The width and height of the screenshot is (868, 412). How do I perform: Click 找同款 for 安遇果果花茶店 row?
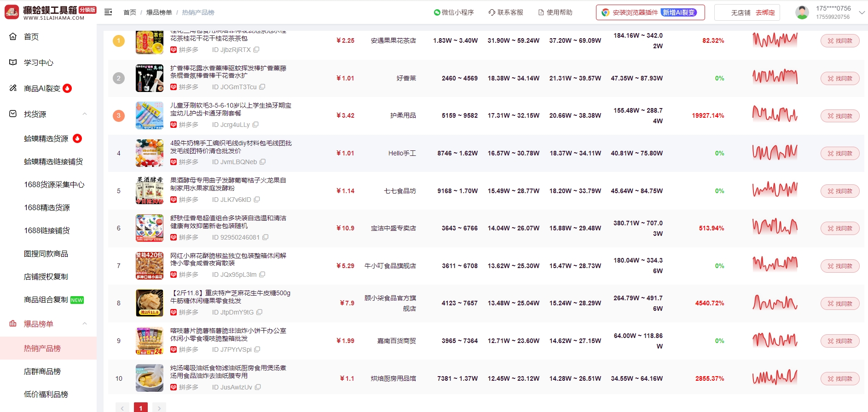click(840, 41)
